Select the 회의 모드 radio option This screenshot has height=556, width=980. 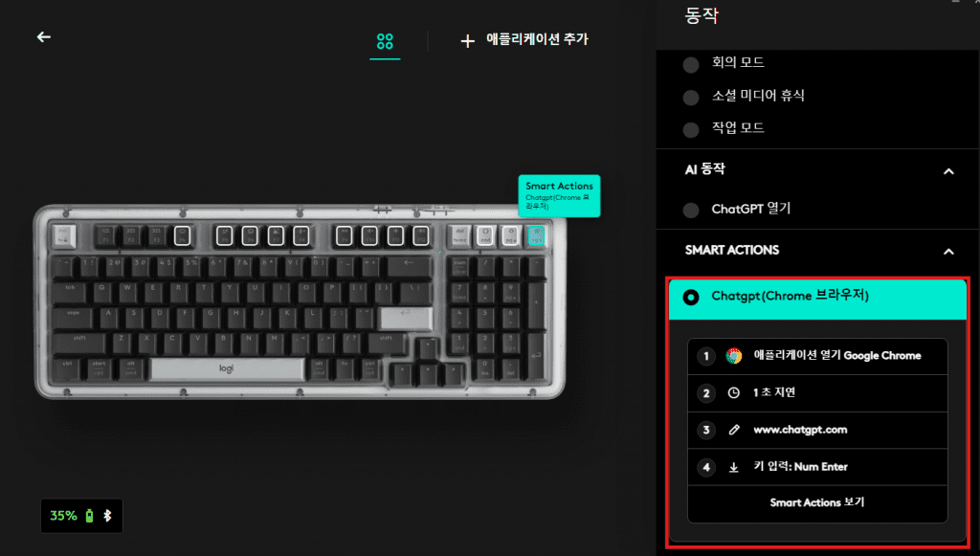691,64
